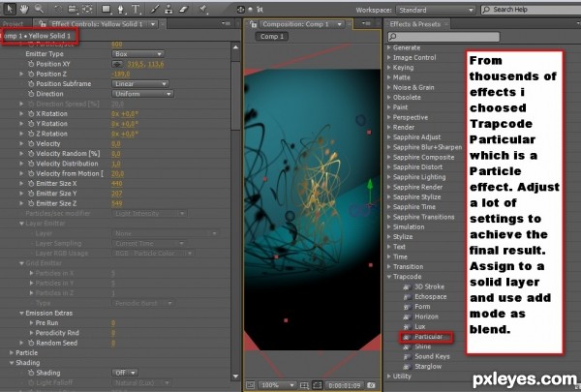This screenshot has height=392, width=581.
Task: Collapse the Emission Extras group
Action: click(21, 313)
